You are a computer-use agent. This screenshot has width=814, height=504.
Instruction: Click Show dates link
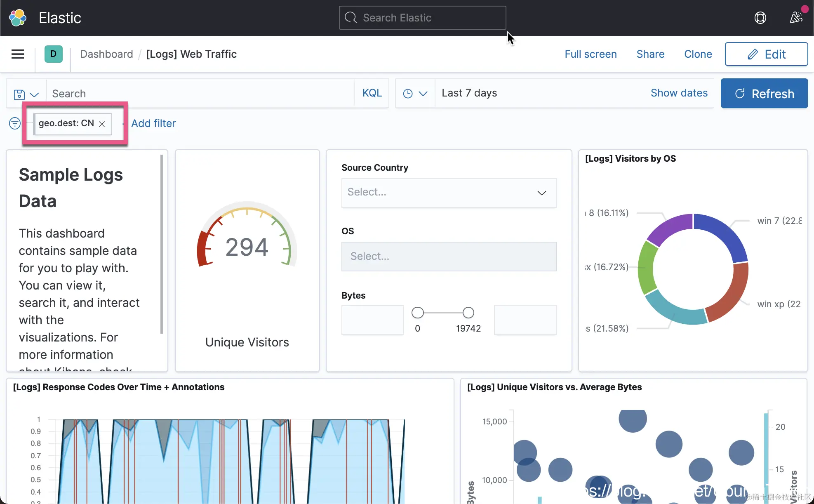[x=679, y=93]
